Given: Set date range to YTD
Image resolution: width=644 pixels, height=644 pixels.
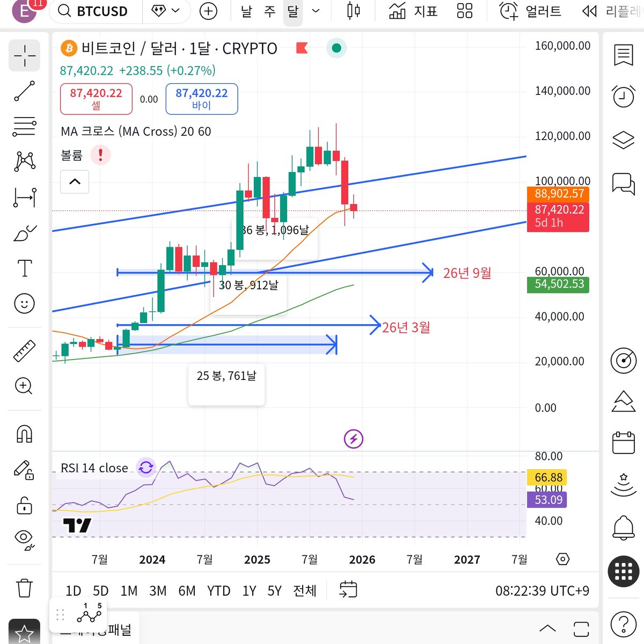Looking at the screenshot, I should [218, 591].
